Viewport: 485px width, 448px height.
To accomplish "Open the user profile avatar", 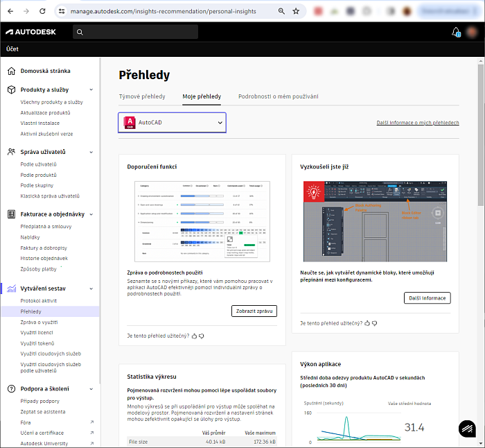I will [472, 32].
